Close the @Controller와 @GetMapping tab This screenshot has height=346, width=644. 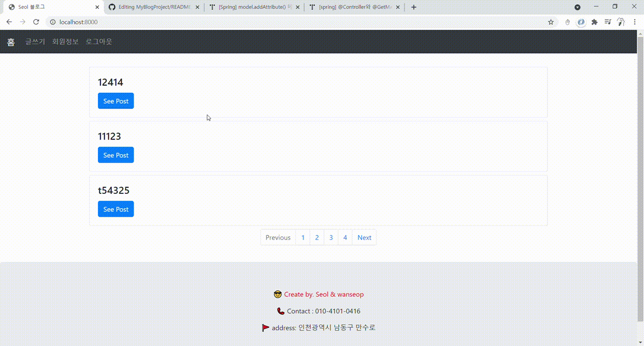pos(398,7)
